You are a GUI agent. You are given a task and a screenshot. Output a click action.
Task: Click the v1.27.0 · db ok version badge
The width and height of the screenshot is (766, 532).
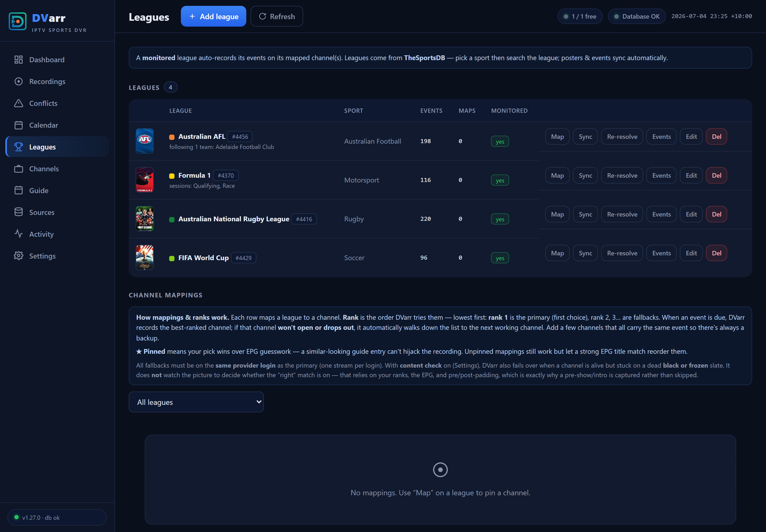pos(57,517)
